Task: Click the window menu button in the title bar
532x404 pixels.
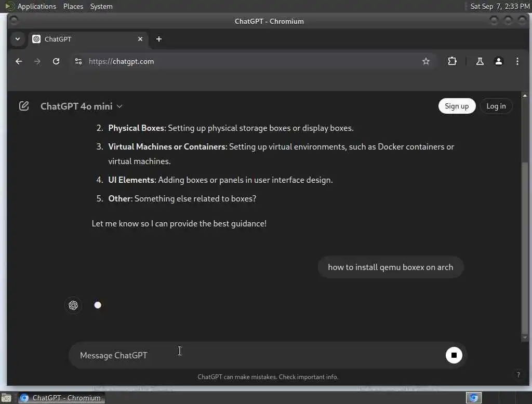Action: click(14, 21)
